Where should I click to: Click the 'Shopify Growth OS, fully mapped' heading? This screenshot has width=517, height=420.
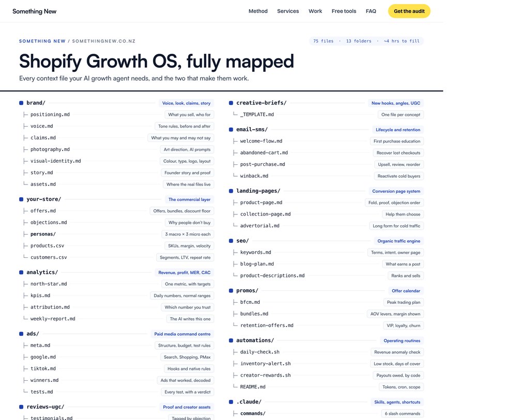pos(156,61)
